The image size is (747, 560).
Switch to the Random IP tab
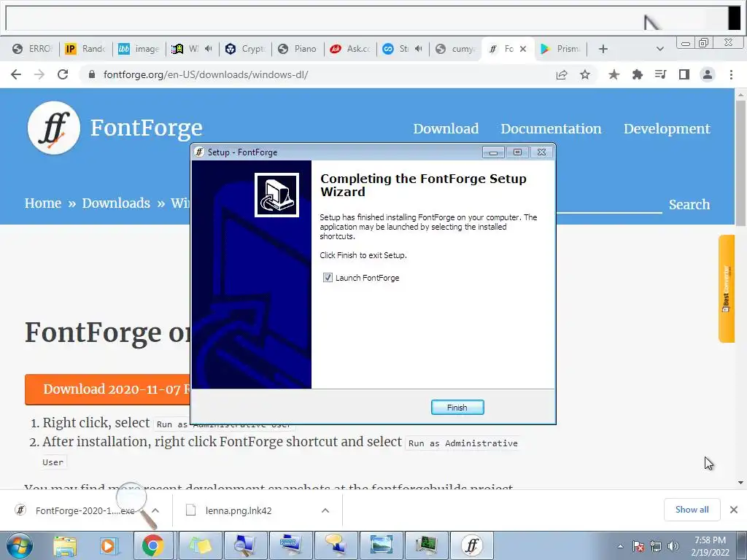click(x=85, y=49)
